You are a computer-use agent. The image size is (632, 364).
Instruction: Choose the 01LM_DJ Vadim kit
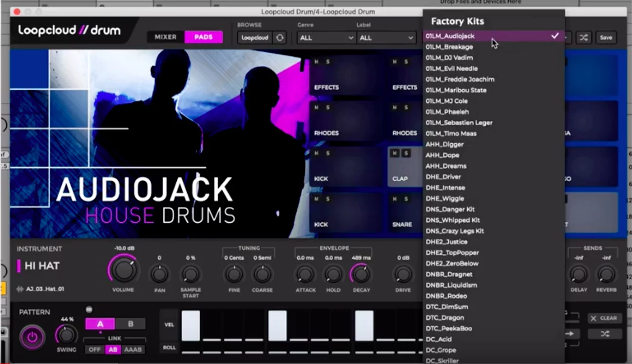(x=494, y=57)
